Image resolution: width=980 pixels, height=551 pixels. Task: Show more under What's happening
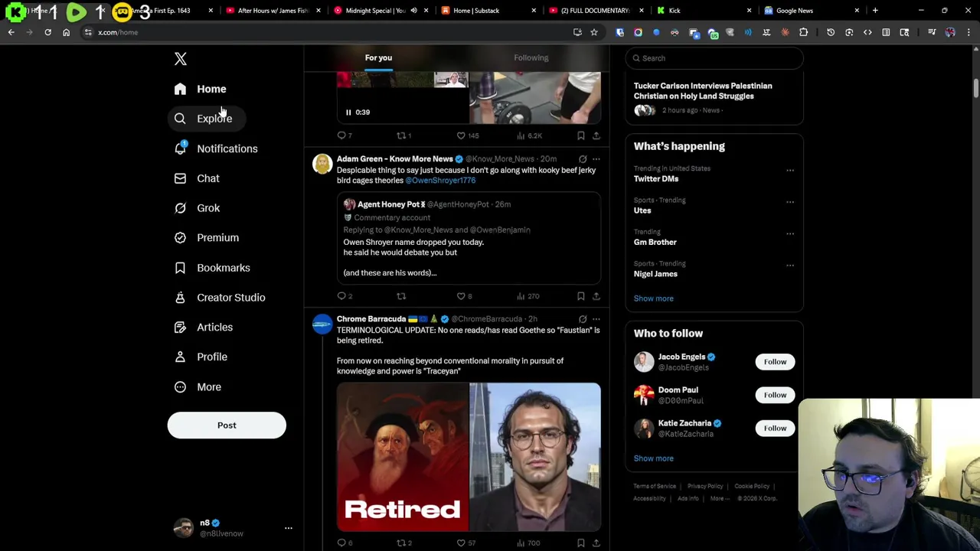click(653, 298)
